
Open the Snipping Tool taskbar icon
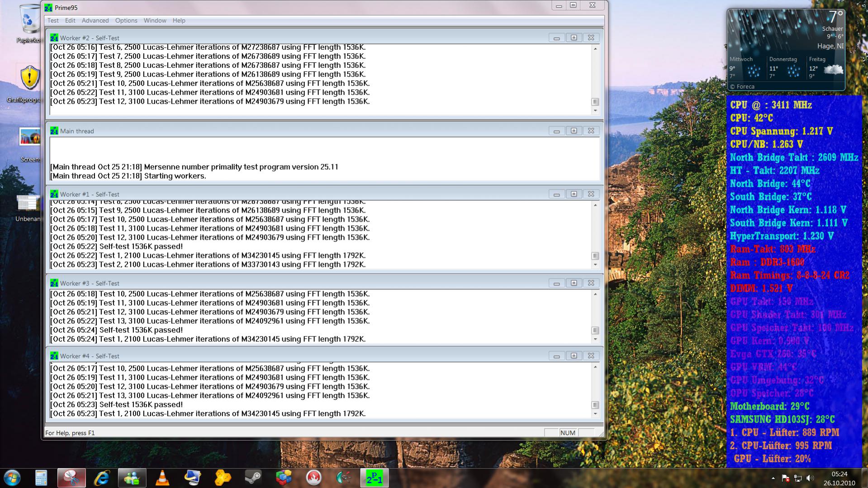click(x=71, y=478)
